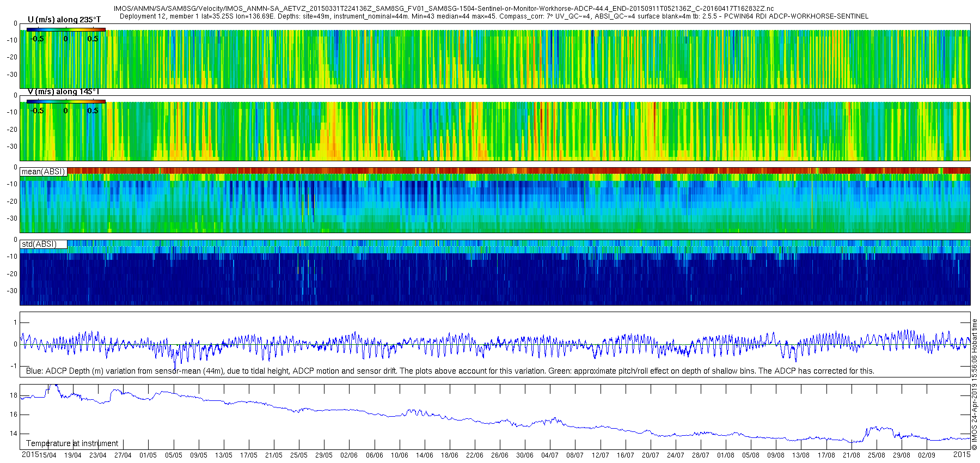Viewport: 980px width, 463px height.
Task: Click the '26/06' date tick label
Action: tap(500, 455)
